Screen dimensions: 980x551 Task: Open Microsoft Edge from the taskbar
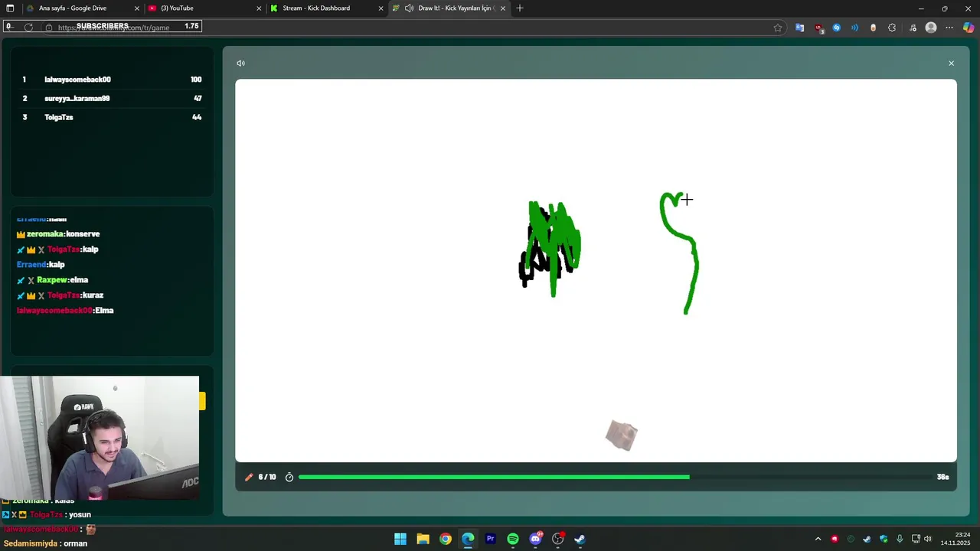tap(468, 539)
